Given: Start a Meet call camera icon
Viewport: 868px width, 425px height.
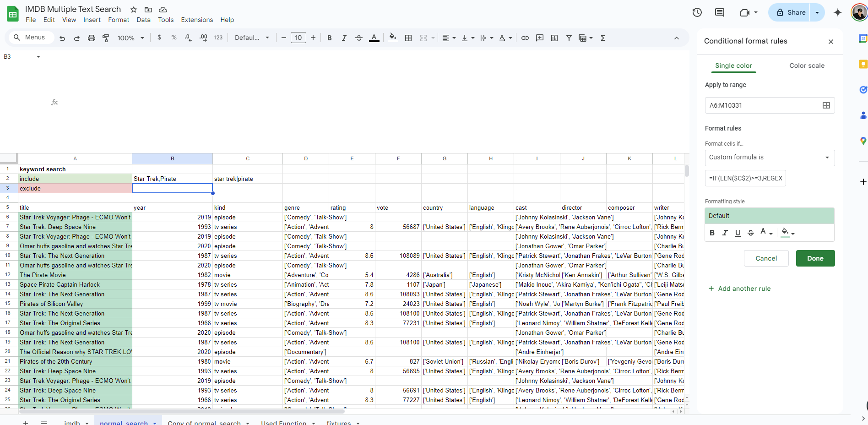Looking at the screenshot, I should point(745,12).
